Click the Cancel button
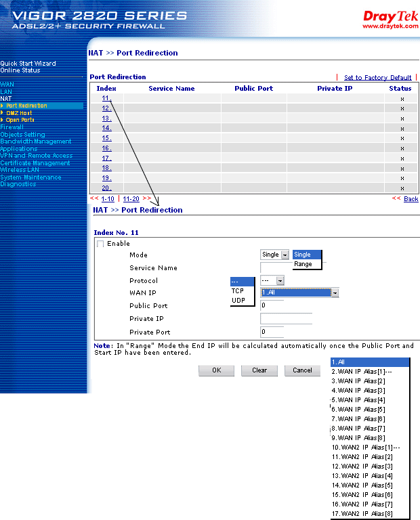The image size is (420, 520). pyautogui.click(x=302, y=370)
